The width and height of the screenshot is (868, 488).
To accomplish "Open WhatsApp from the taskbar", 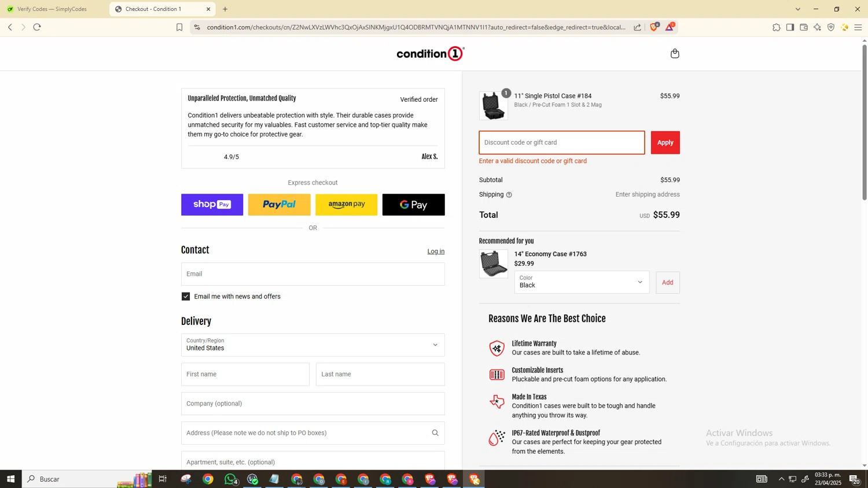I will [x=230, y=479].
